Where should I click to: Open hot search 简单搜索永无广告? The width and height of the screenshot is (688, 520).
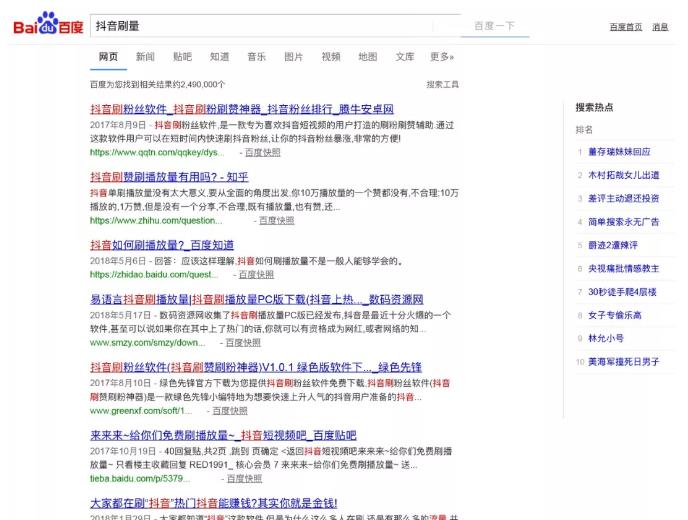point(624,222)
